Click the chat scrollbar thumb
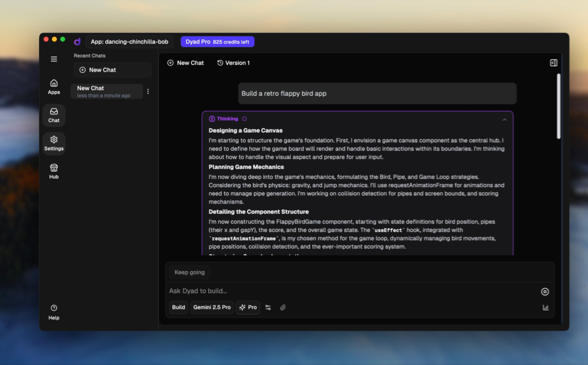Viewport: 588px width, 365px height. (x=559, y=106)
